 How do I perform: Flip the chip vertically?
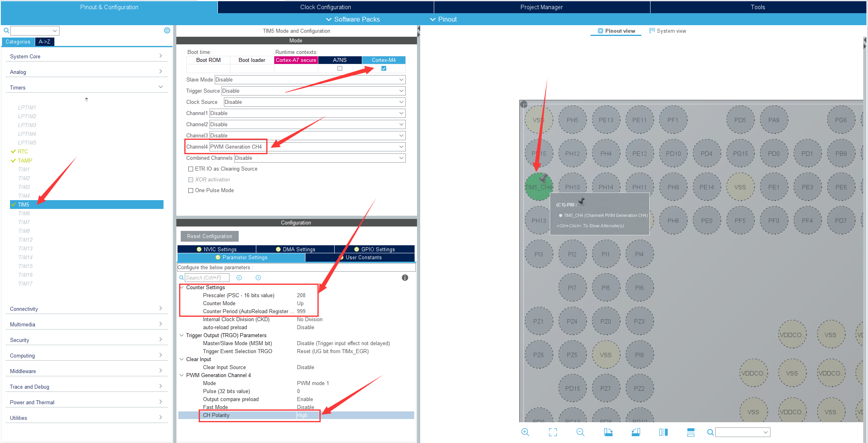(690, 432)
